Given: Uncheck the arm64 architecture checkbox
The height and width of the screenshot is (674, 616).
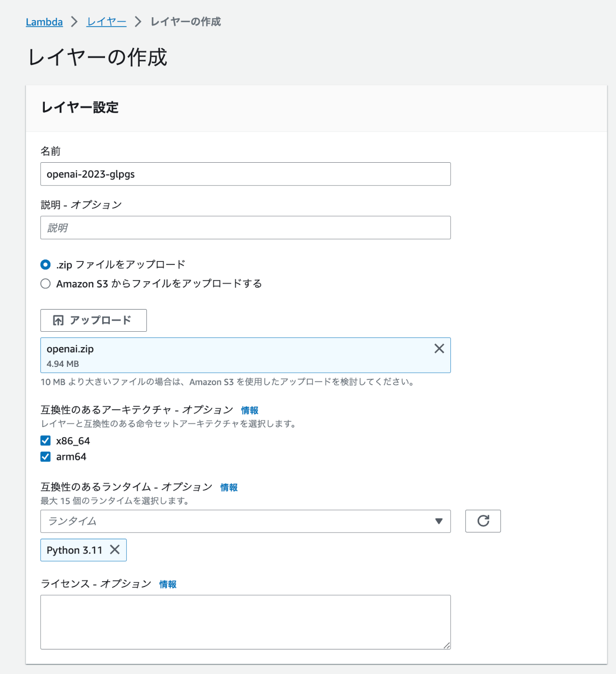Looking at the screenshot, I should click(46, 456).
